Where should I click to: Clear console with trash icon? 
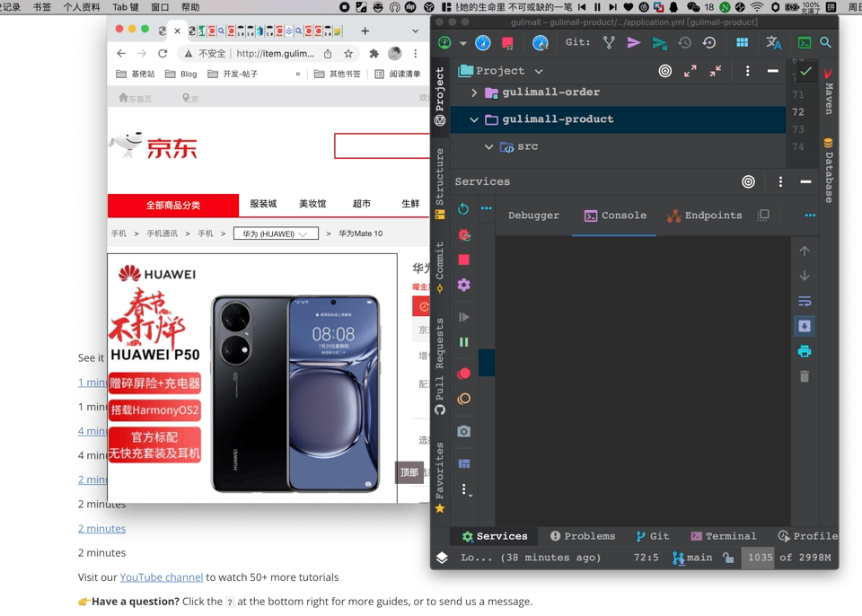click(x=805, y=376)
